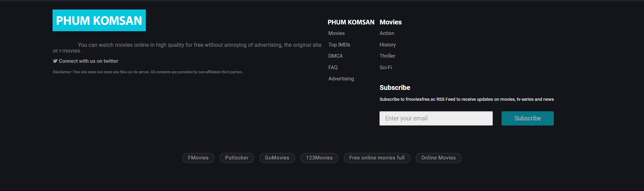The height and width of the screenshot is (191, 644).
Task: Open the Movies footer link
Action: 336,33
